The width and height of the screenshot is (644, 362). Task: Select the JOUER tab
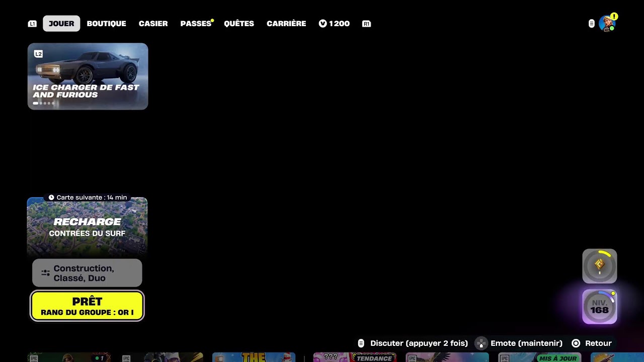point(61,24)
